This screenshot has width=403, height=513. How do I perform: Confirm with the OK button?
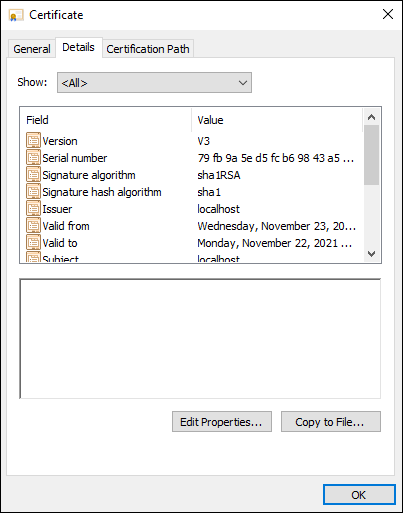click(x=359, y=495)
